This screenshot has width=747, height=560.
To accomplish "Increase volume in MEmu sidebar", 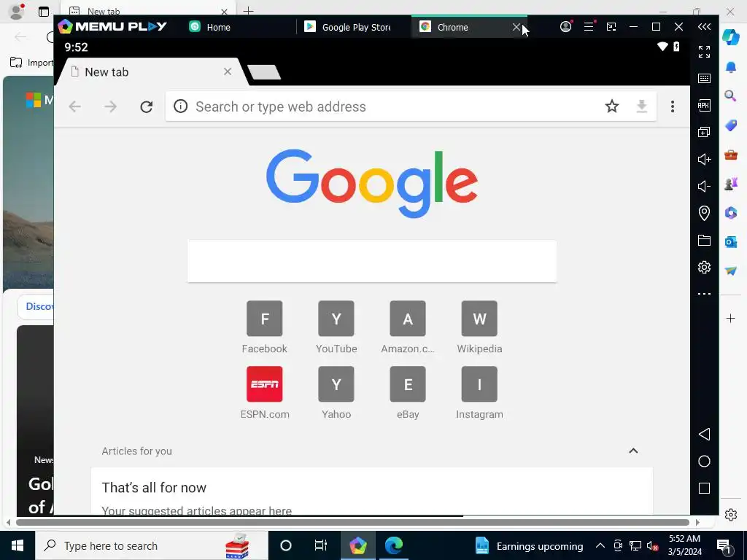I will point(704,159).
